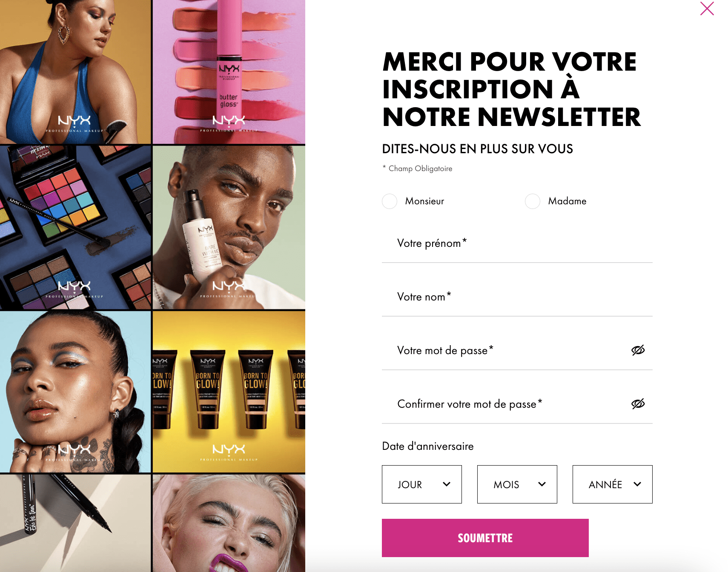This screenshot has height=572, width=728.
Task: Select the Monsieur radio button
Action: (x=390, y=201)
